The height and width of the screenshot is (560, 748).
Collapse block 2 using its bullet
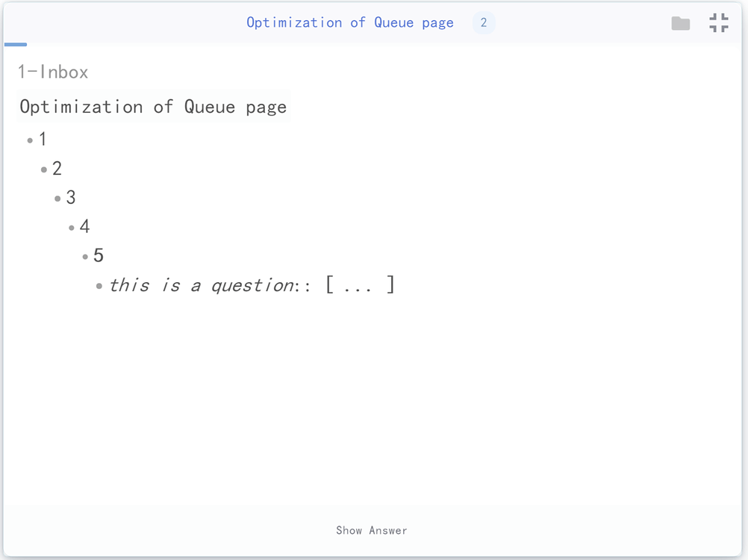(x=43, y=169)
